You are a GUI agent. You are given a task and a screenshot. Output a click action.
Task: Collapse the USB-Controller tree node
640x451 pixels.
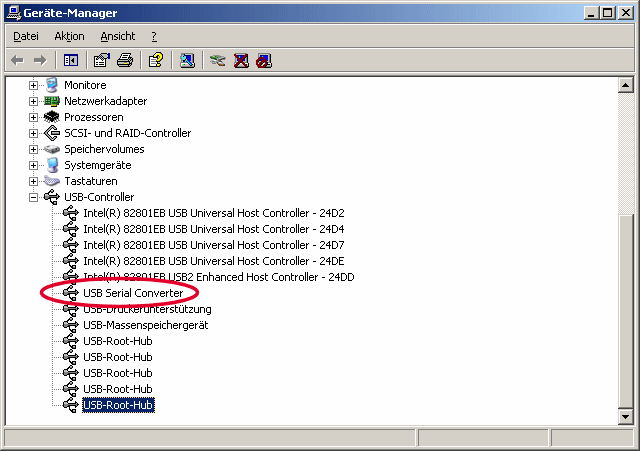point(34,197)
